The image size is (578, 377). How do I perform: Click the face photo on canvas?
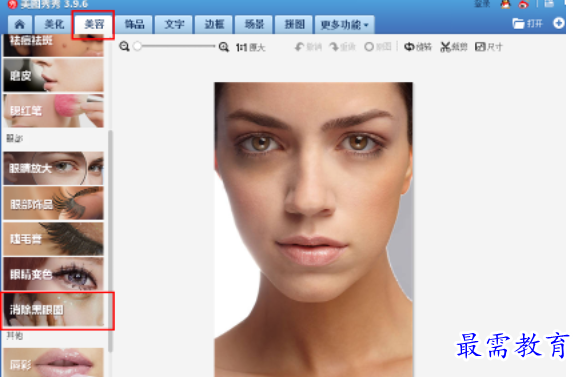(x=314, y=229)
